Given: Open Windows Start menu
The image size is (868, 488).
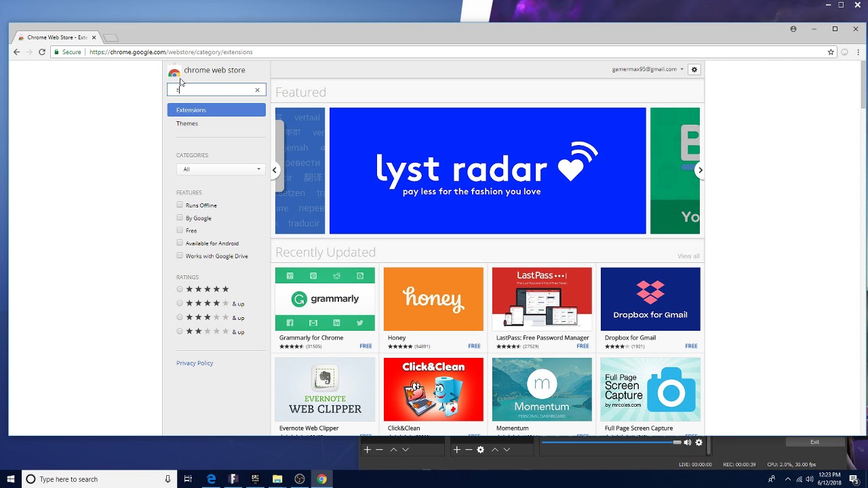Looking at the screenshot, I should [x=11, y=479].
